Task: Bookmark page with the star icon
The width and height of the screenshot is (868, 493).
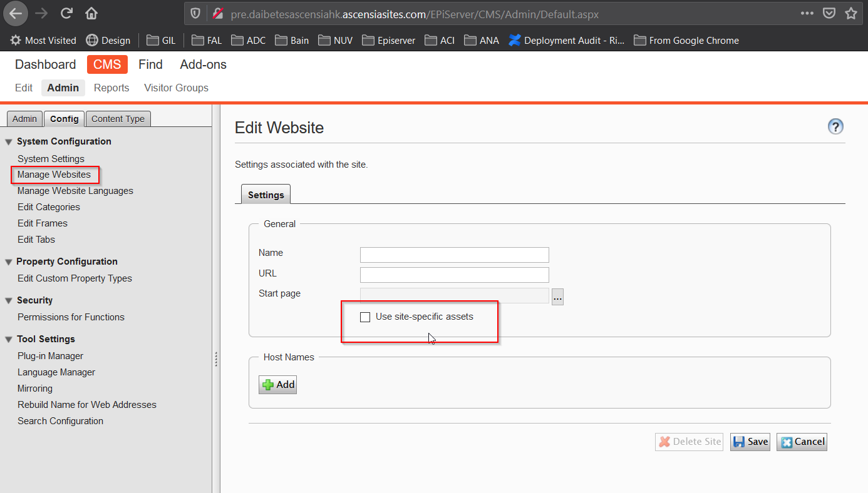Action: 850,13
